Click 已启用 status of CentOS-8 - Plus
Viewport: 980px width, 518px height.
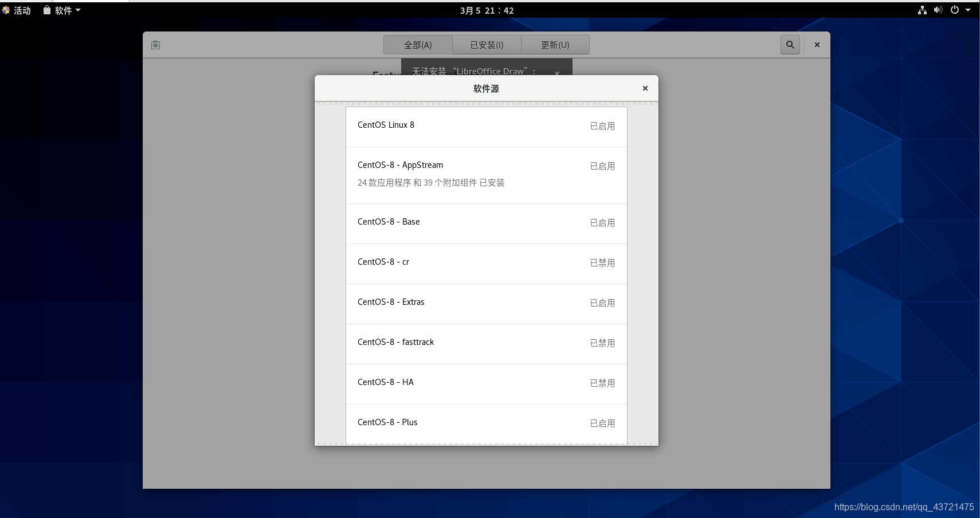pos(602,423)
